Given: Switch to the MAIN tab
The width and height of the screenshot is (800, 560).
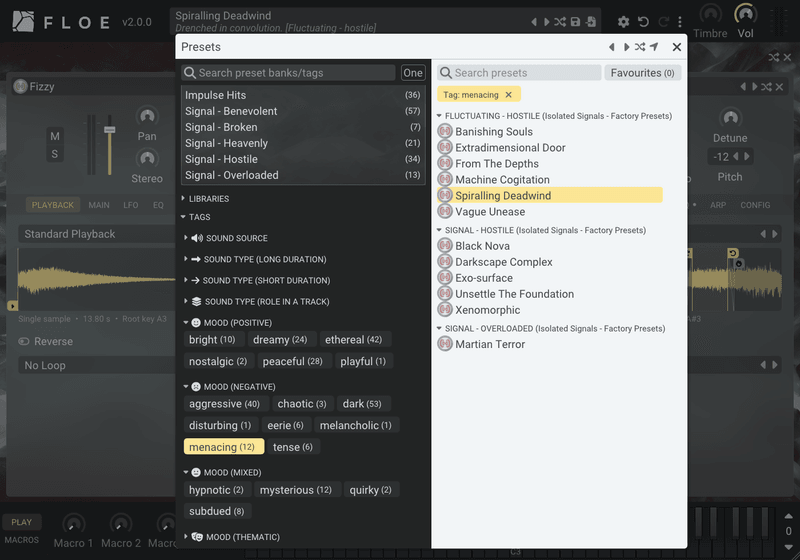Looking at the screenshot, I should [99, 205].
